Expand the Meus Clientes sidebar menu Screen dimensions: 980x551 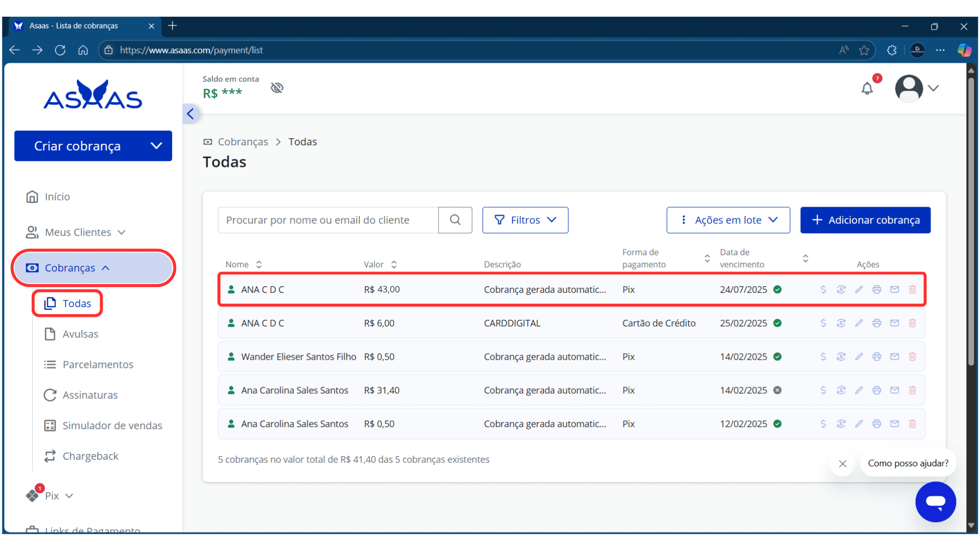tap(77, 233)
